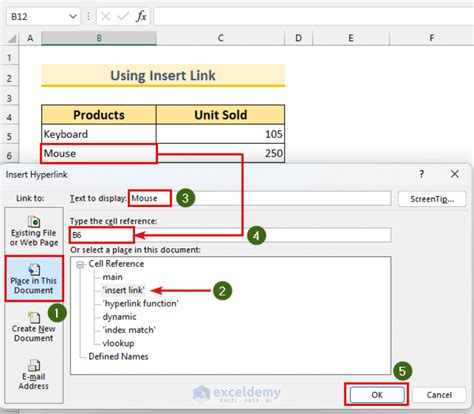474x414 pixels.
Task: Click the Text to display field
Action: click(x=260, y=198)
